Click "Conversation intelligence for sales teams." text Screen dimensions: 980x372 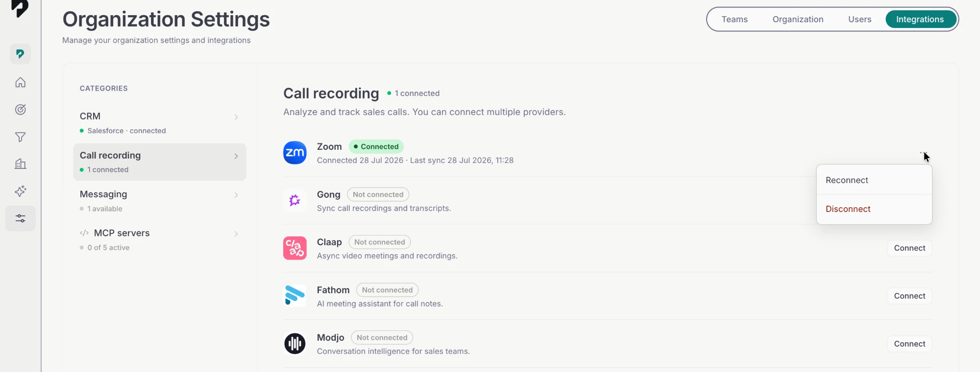coord(393,351)
